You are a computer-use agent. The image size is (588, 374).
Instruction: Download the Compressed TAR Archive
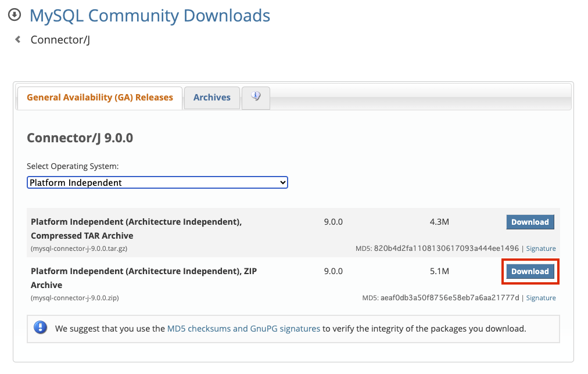[529, 221]
